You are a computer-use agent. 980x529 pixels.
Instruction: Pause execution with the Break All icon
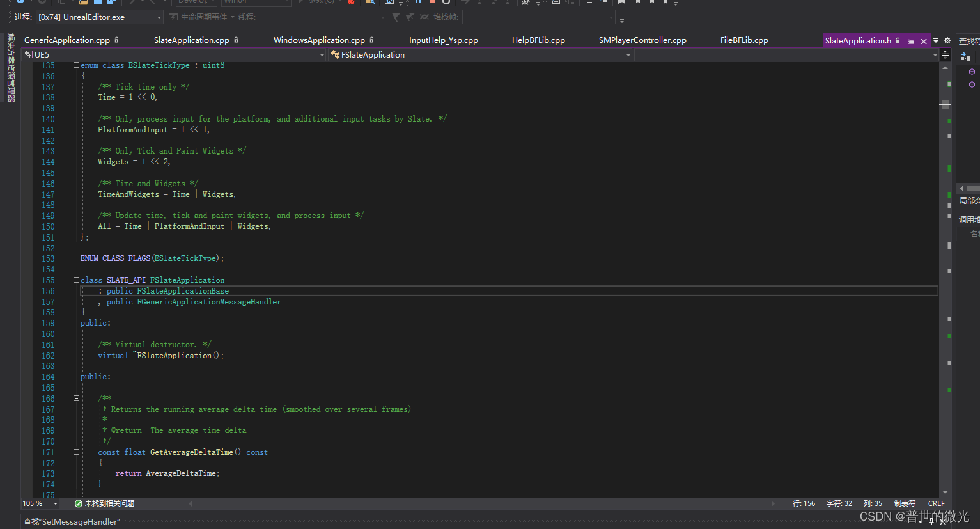[x=418, y=3]
